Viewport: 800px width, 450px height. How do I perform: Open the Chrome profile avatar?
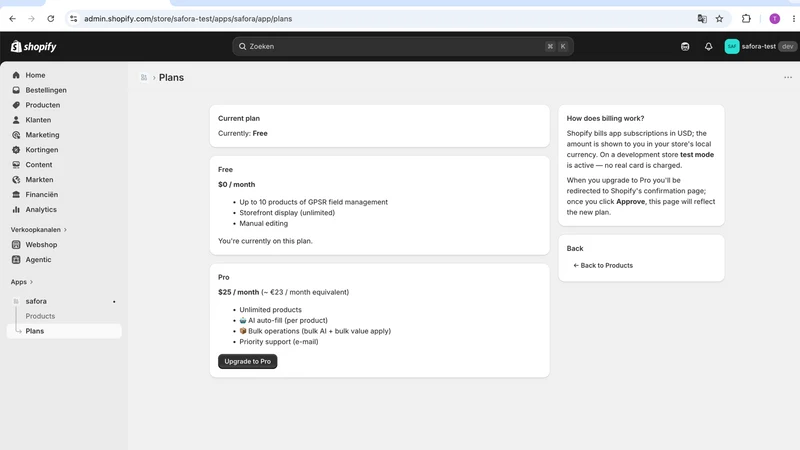[x=774, y=19]
